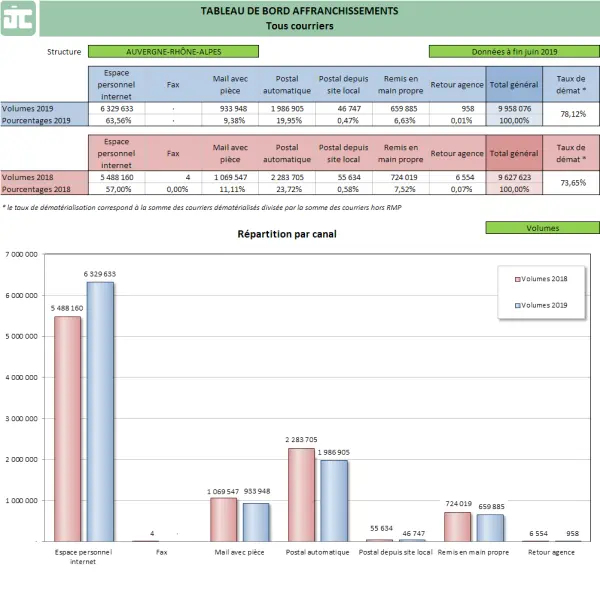Click the Volumes 2019 legend swatch

518,306
